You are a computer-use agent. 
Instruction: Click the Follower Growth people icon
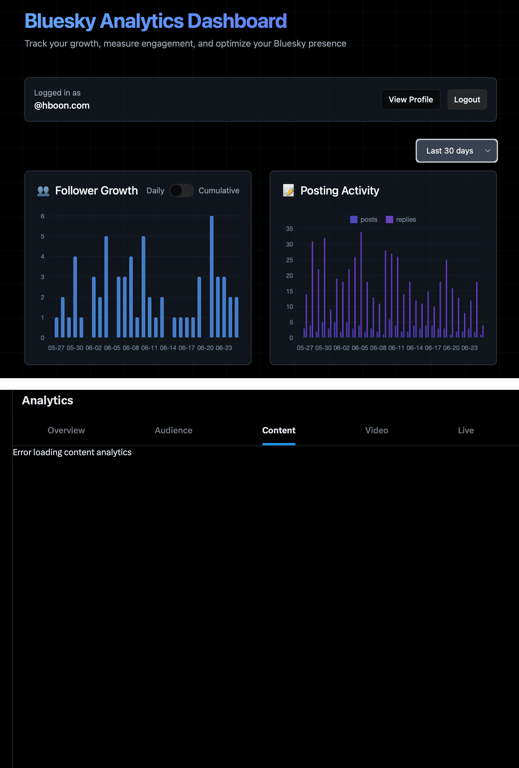point(43,191)
